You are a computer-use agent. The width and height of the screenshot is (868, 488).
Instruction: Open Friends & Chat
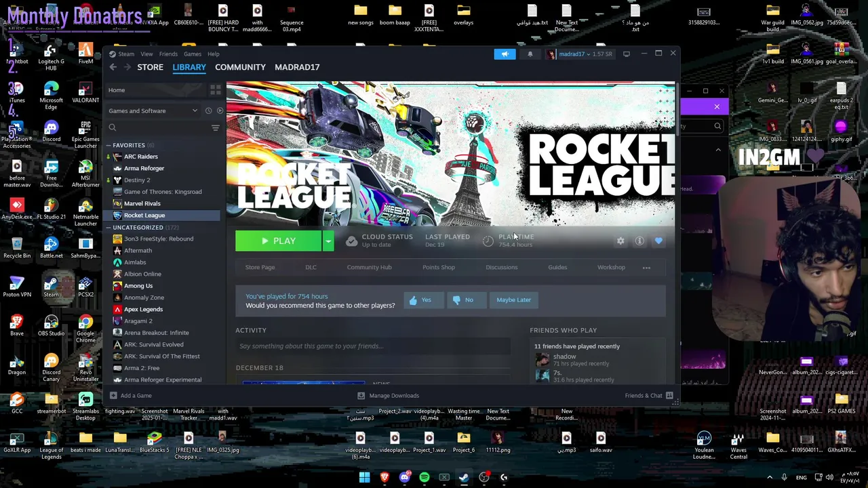click(649, 395)
